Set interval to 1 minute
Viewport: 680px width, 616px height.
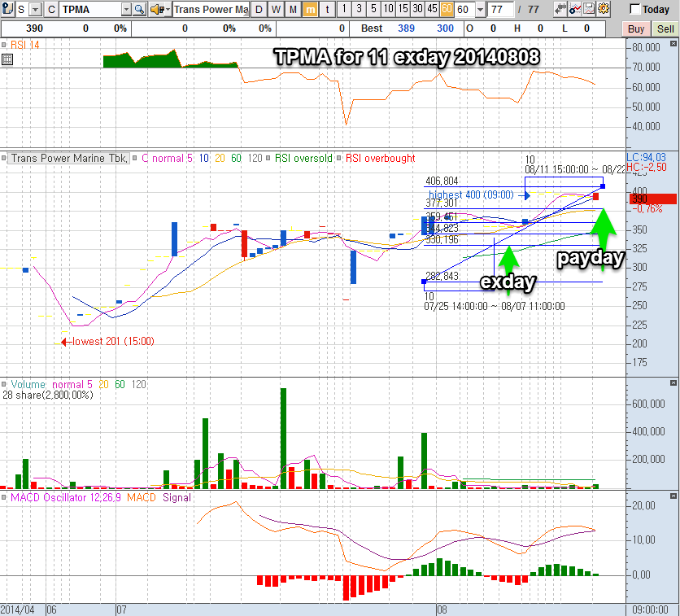pyautogui.click(x=344, y=9)
